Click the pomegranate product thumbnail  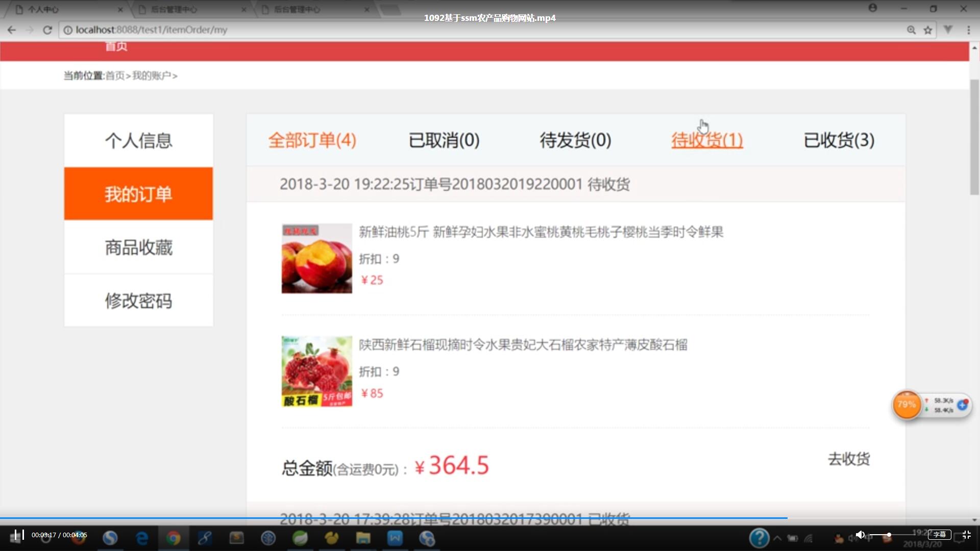tap(316, 371)
